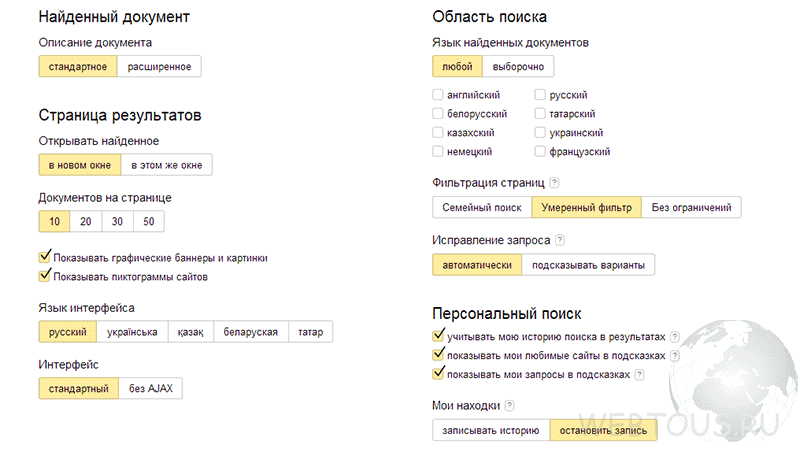
Task: Choose в новом окне option
Action: coord(80,165)
